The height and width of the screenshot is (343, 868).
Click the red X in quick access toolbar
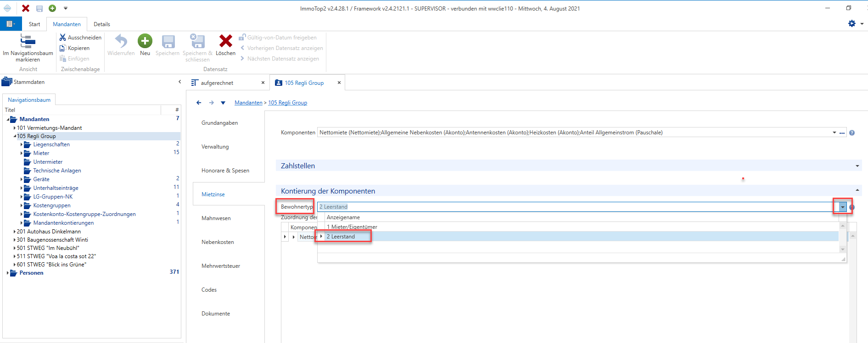(x=26, y=8)
